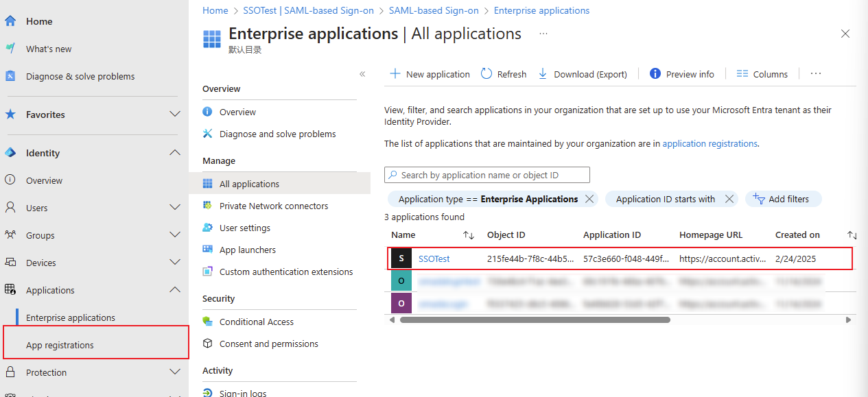Close the Enterprise applications blade
This screenshot has height=397, width=868.
(845, 34)
